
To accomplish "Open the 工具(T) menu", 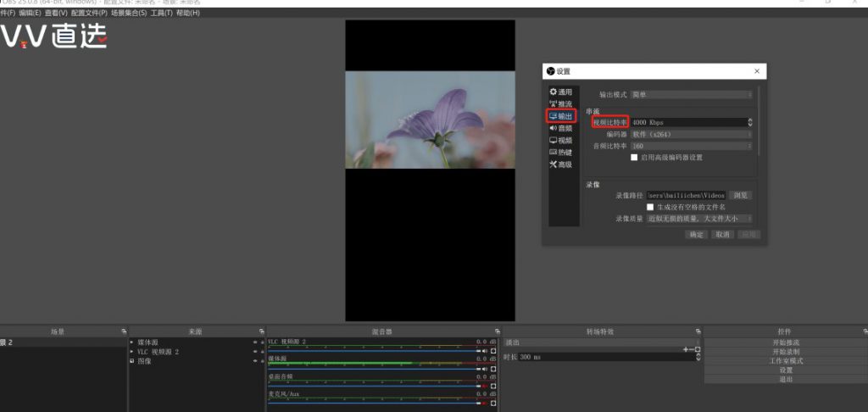I will tap(161, 14).
